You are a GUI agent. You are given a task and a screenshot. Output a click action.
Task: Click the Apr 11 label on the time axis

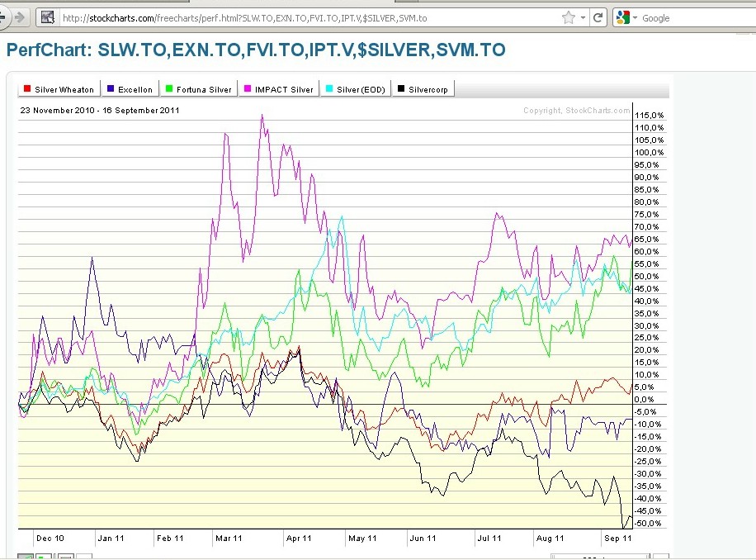pyautogui.click(x=299, y=538)
